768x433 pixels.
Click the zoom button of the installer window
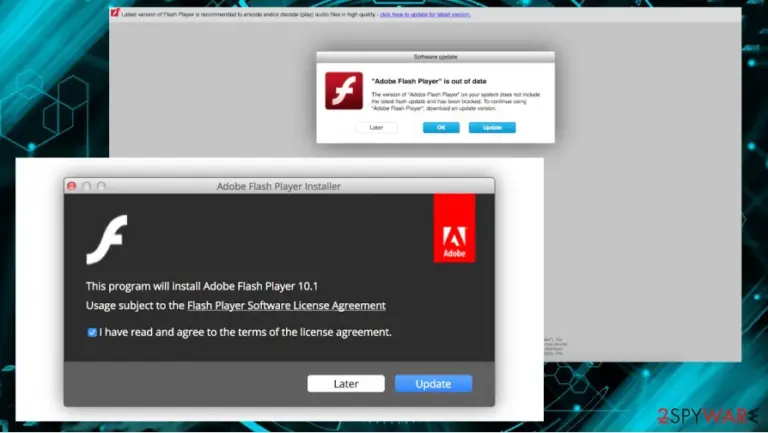click(101, 186)
